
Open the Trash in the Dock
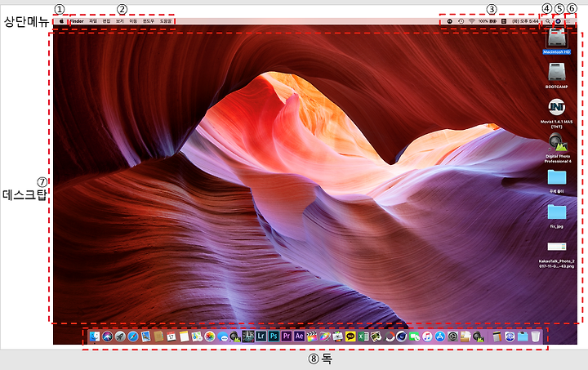(x=536, y=337)
